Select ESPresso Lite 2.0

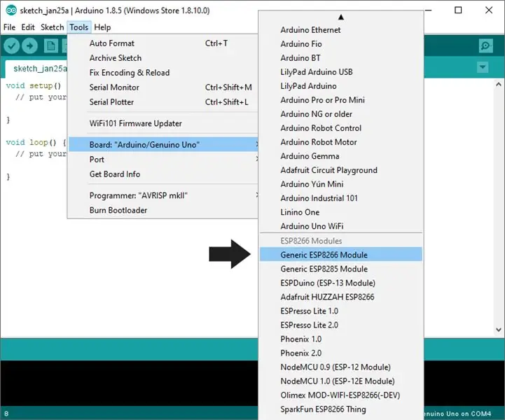pyautogui.click(x=340, y=325)
